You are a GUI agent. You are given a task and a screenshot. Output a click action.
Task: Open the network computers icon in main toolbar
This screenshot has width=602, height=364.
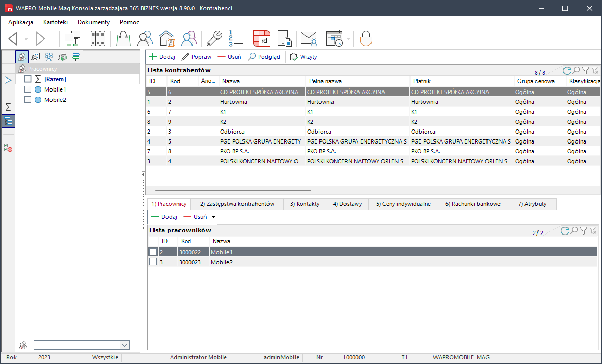coord(72,38)
